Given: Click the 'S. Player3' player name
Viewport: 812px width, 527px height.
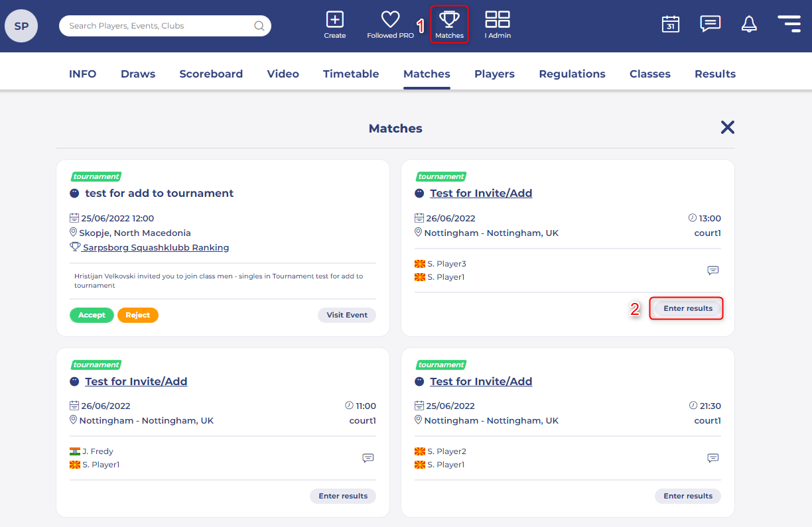Looking at the screenshot, I should click(446, 264).
